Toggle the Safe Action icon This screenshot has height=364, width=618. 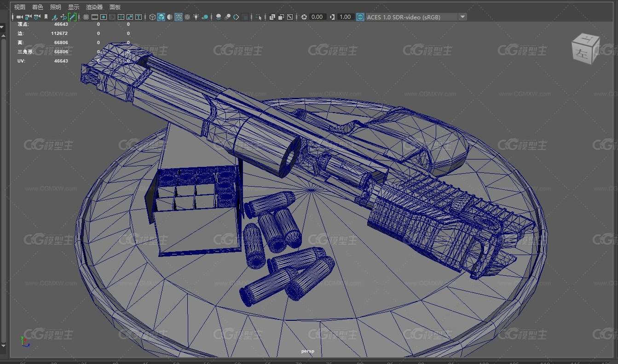(130, 17)
